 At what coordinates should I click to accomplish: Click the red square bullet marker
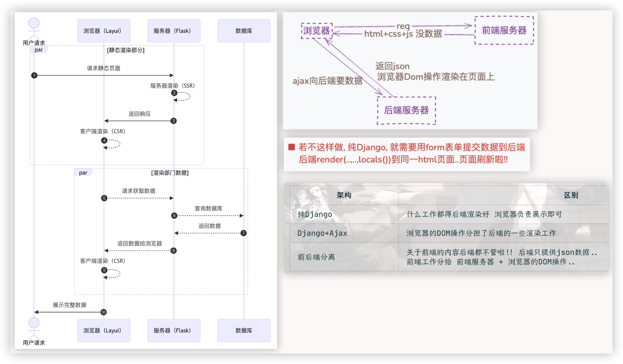291,147
